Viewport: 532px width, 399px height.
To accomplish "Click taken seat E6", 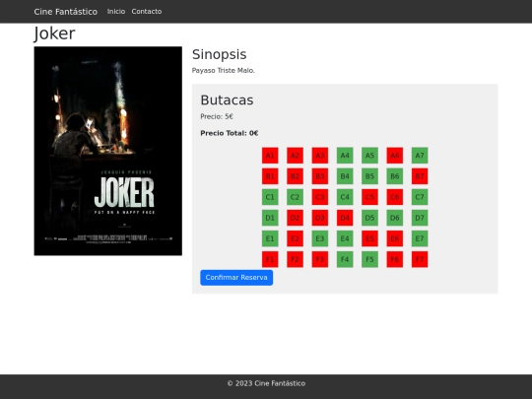I will (x=395, y=238).
